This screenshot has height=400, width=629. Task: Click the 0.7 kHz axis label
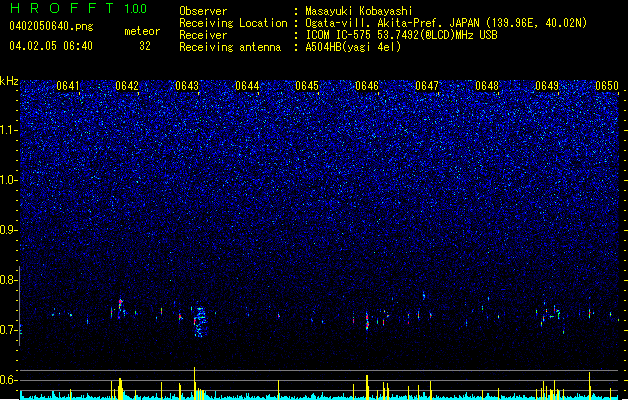click(8, 330)
